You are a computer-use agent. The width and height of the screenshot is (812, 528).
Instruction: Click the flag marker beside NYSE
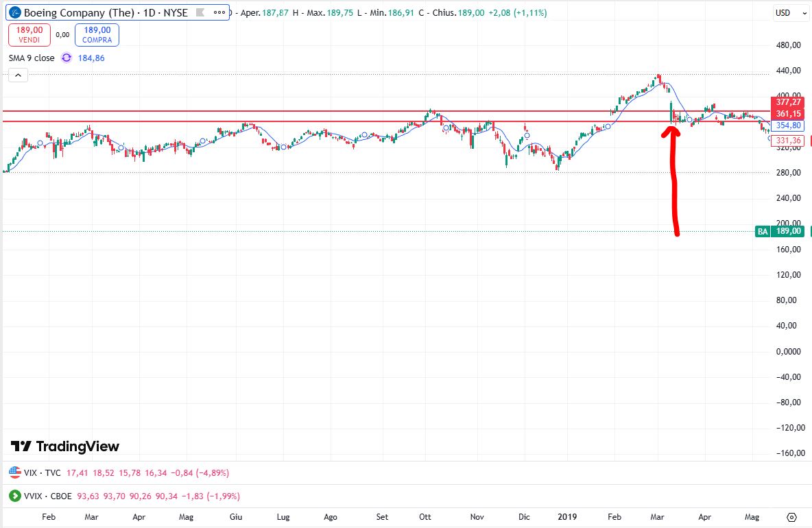tap(200, 12)
